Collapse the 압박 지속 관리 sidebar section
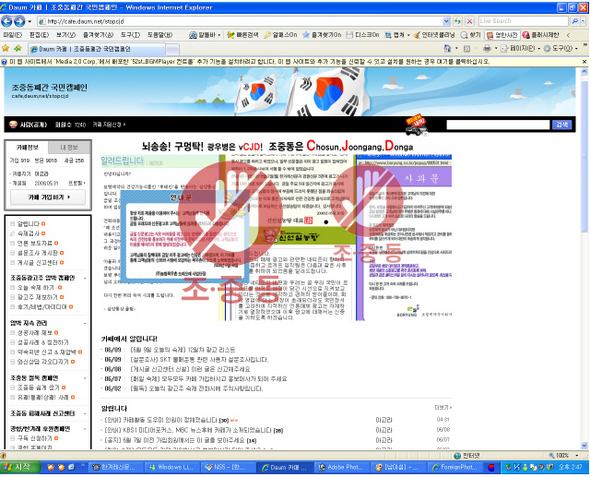The width and height of the screenshot is (590, 477). click(x=85, y=323)
